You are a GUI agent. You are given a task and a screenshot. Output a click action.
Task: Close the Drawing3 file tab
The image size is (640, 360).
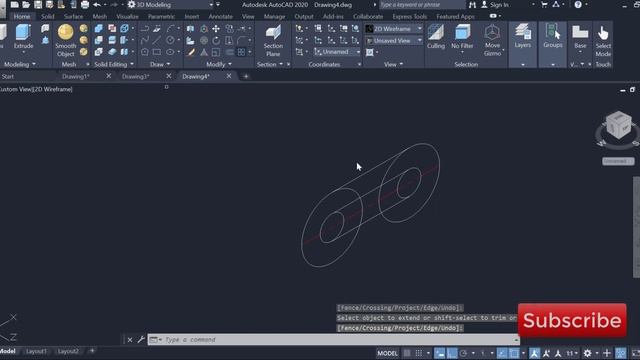tap(169, 76)
